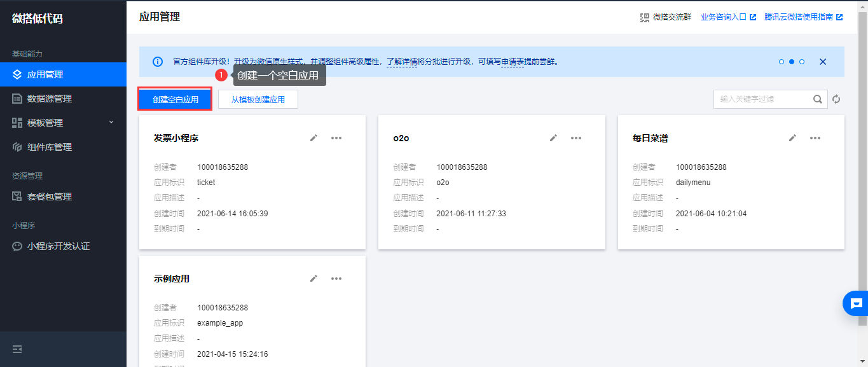This screenshot has width=868, height=367.
Task: Click the 微搭交流群 QR code icon
Action: pos(645,17)
